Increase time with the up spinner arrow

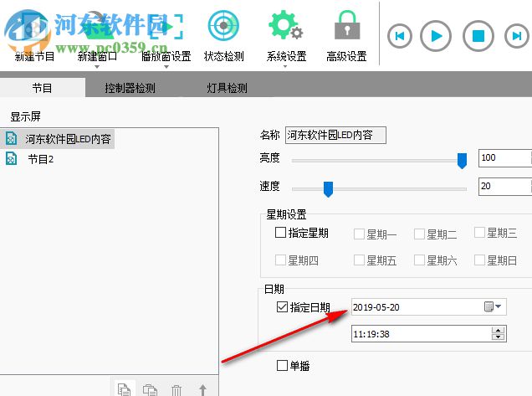pos(498,331)
